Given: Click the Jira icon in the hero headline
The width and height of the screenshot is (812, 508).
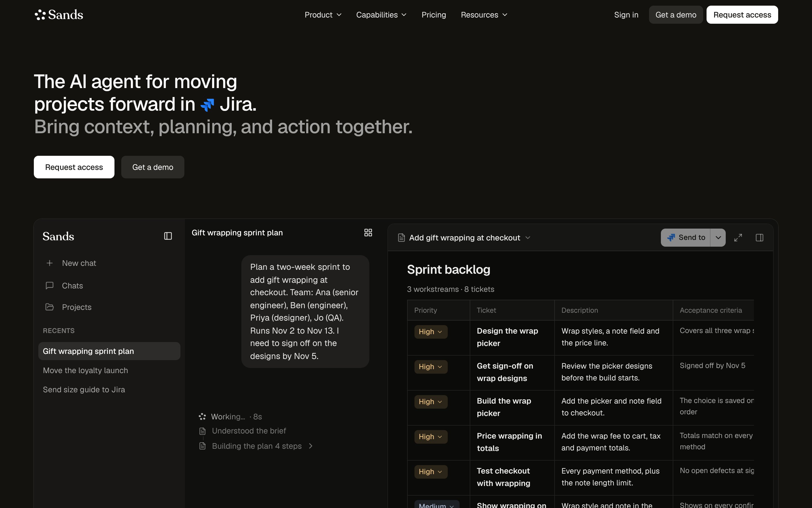Looking at the screenshot, I should click(x=207, y=105).
